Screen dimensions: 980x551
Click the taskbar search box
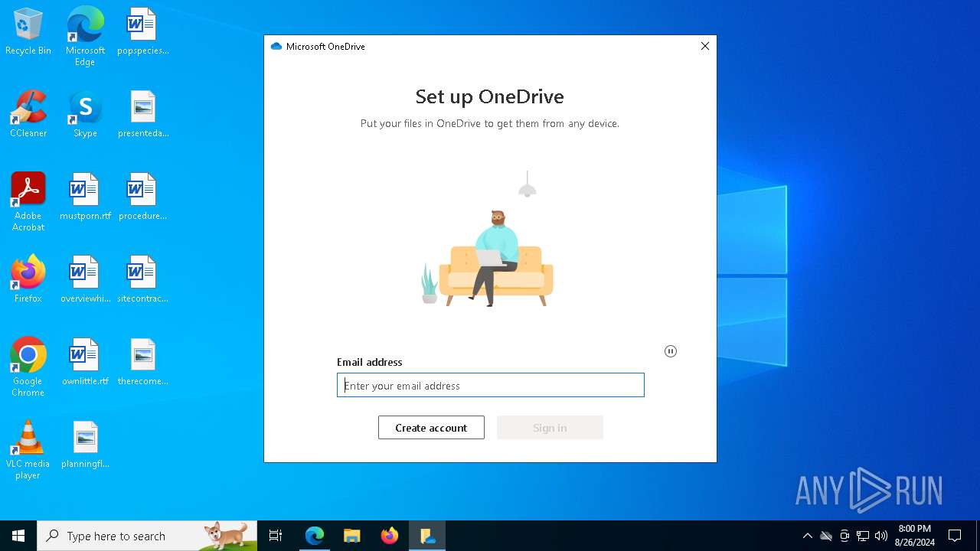coord(147,536)
